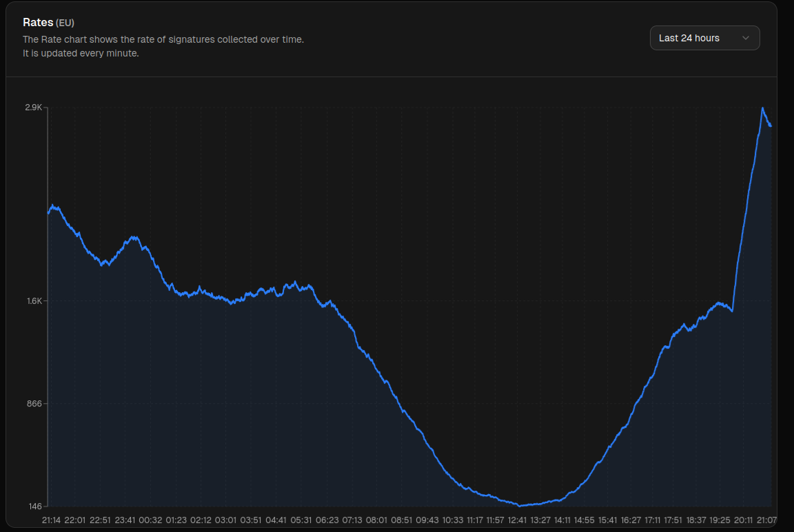Click the Rates heading
This screenshot has width=794, height=532.
coord(38,22)
